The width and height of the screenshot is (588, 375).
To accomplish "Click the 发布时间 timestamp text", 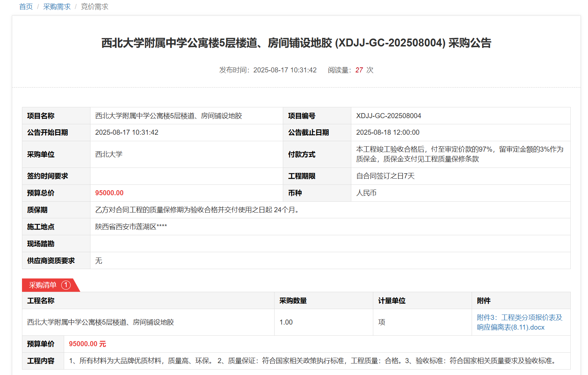I will tap(268, 70).
